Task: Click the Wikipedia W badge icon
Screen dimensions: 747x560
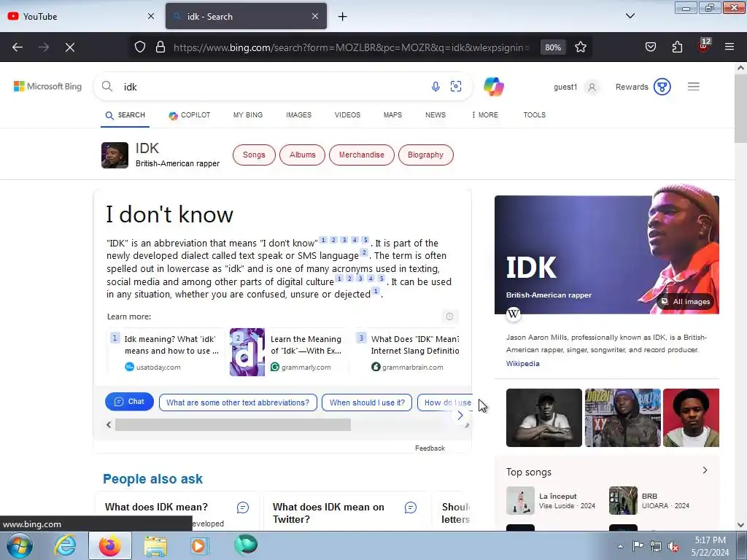Action: point(513,314)
